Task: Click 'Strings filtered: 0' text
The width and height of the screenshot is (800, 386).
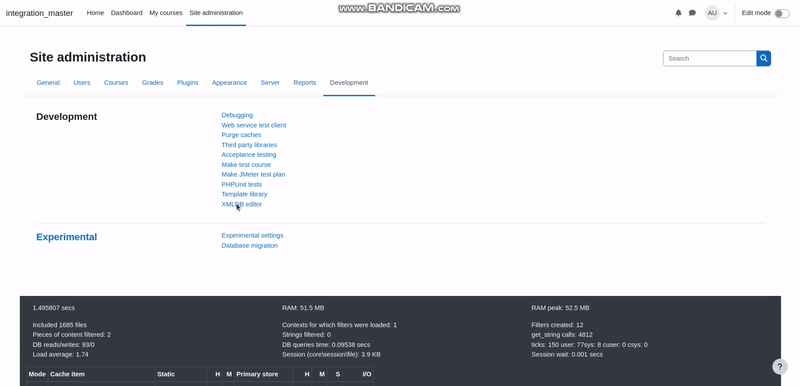Action: tap(306, 335)
